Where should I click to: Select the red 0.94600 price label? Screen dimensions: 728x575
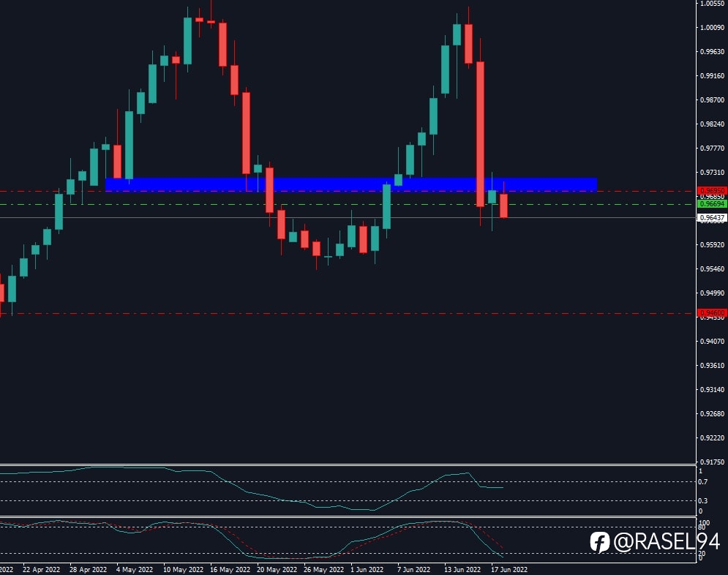[712, 313]
